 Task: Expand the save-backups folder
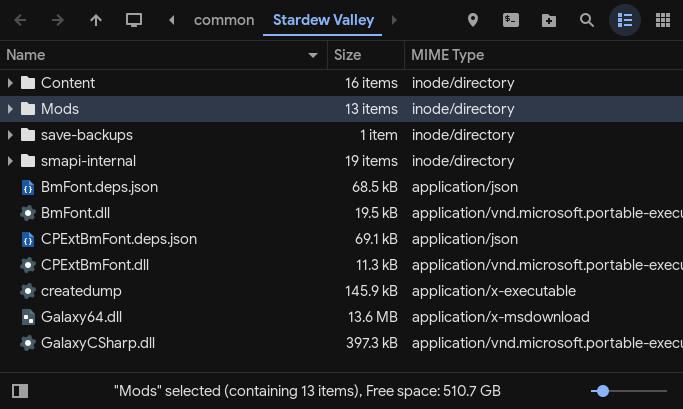click(x=11, y=135)
